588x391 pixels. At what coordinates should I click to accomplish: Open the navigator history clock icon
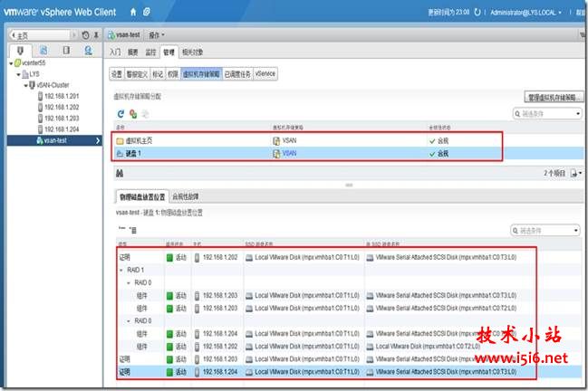point(85,35)
